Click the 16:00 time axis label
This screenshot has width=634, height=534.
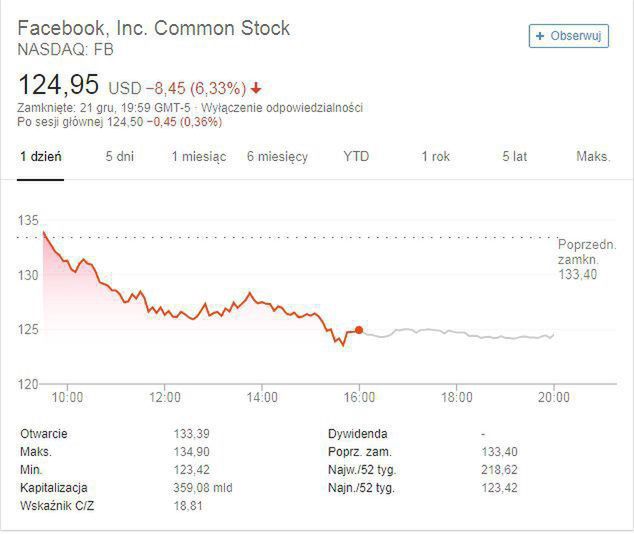[x=359, y=397]
